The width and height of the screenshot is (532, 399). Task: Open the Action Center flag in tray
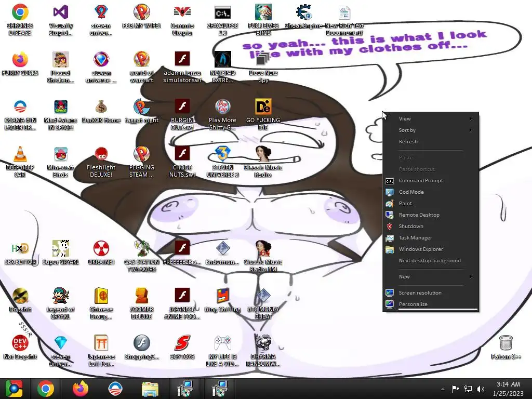[x=455, y=389]
